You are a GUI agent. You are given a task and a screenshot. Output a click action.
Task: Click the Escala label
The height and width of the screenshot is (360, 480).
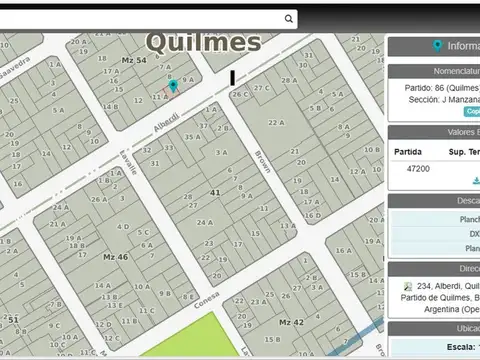(x=461, y=347)
